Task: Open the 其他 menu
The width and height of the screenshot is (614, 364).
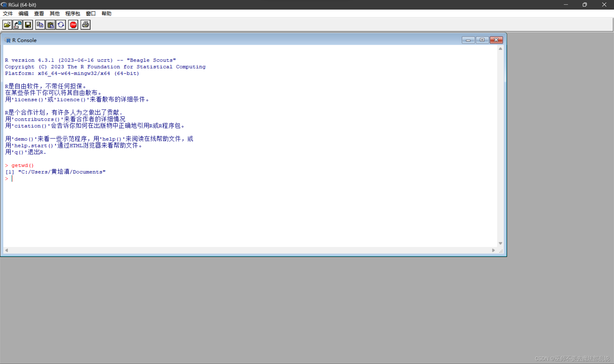Action: pyautogui.click(x=55, y=13)
